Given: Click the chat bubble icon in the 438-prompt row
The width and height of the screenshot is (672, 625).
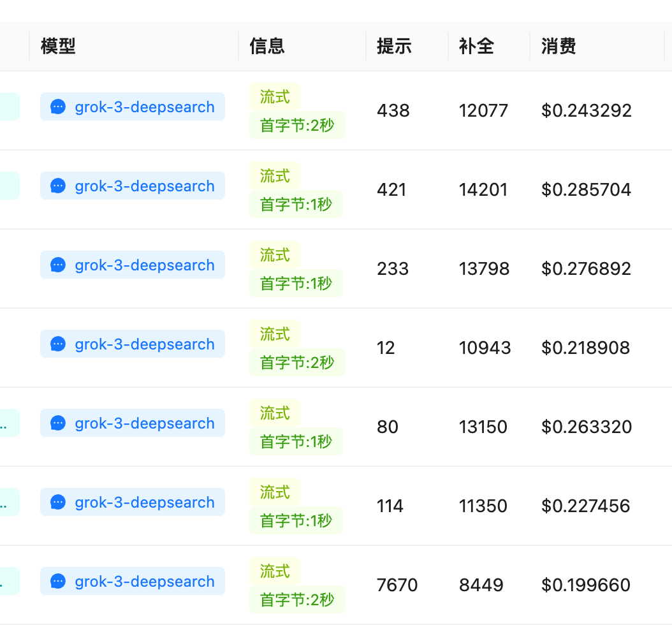Looking at the screenshot, I should point(57,107).
